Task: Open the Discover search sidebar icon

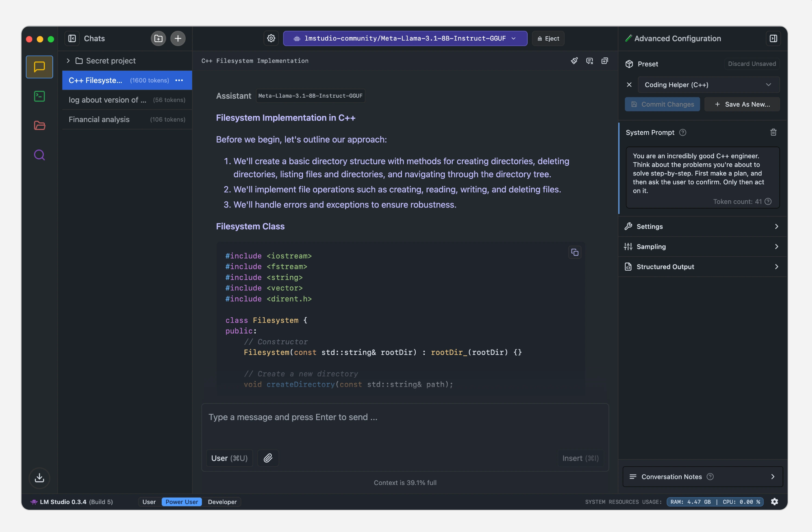Action: pos(39,155)
